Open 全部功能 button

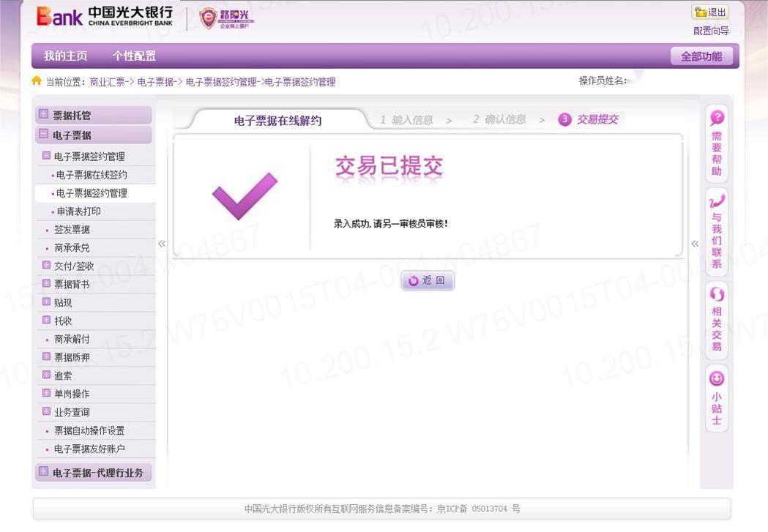(701, 56)
